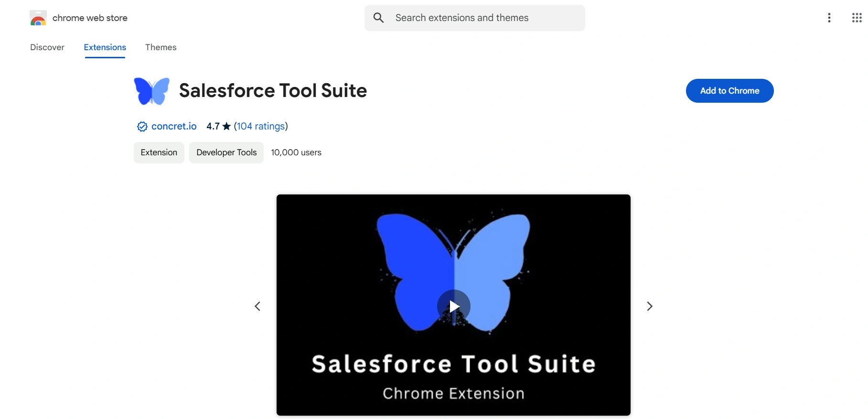
Task: Open the Google apps grid
Action: point(857,18)
